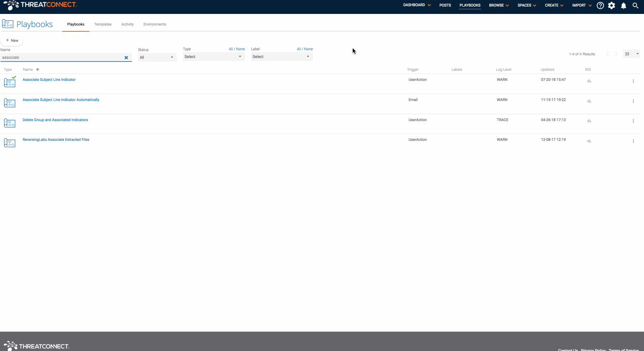Select None link above Label filter
Viewport: 644px width, 351px height.
(309, 49)
